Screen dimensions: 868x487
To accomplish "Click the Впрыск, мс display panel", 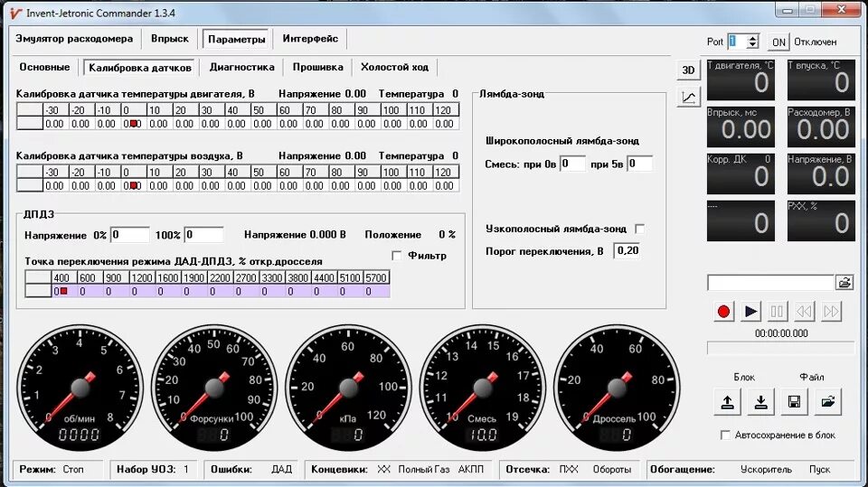I will click(x=741, y=126).
